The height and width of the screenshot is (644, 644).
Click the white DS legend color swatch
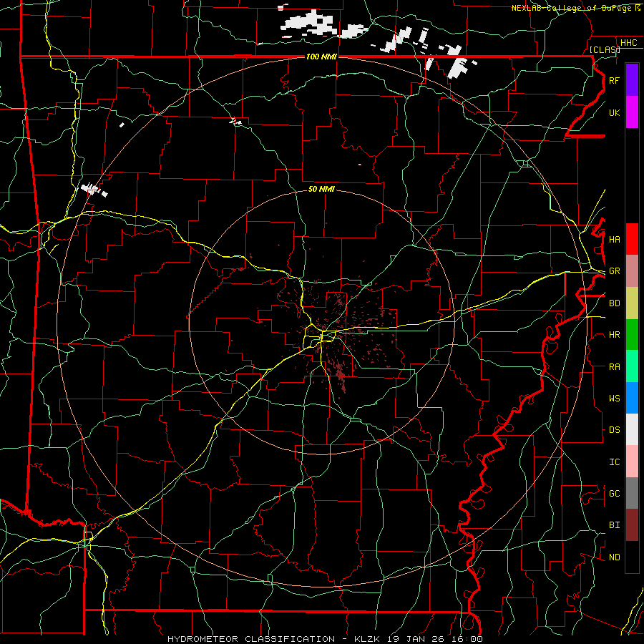(x=632, y=429)
